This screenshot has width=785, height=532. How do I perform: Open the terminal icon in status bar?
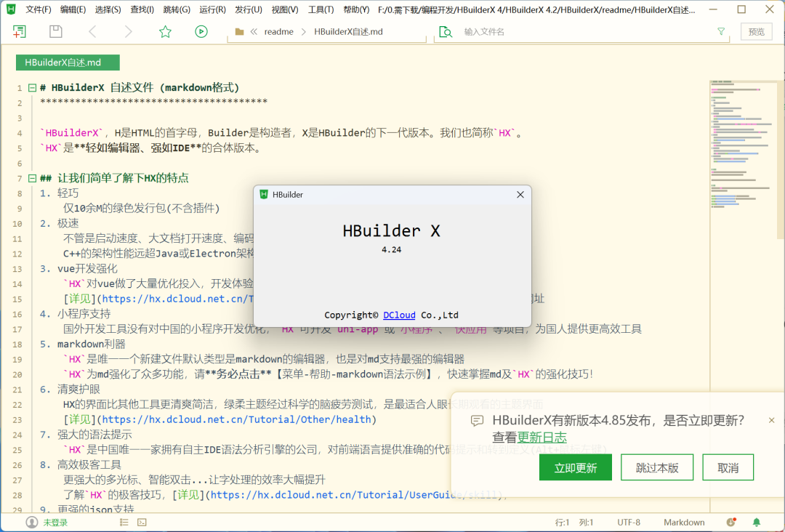click(x=142, y=523)
